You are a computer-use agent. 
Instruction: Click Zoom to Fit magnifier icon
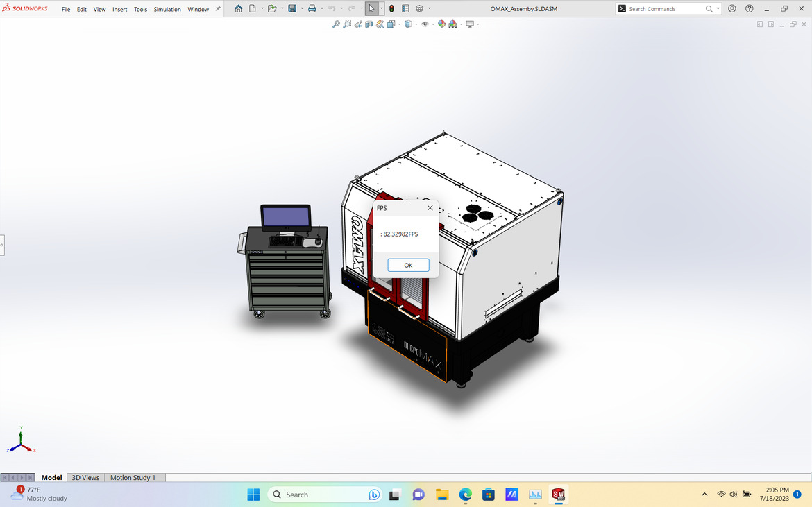[x=336, y=24]
